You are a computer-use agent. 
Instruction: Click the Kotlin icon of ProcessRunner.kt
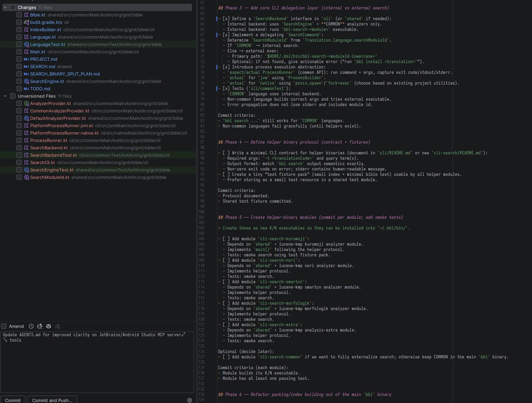27,140
